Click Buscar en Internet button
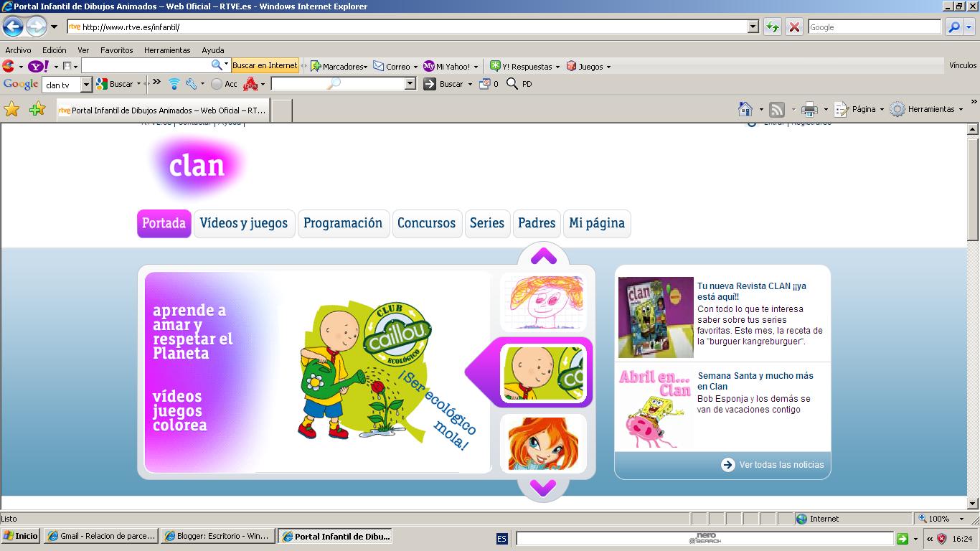This screenshot has width=980, height=551. tap(265, 65)
